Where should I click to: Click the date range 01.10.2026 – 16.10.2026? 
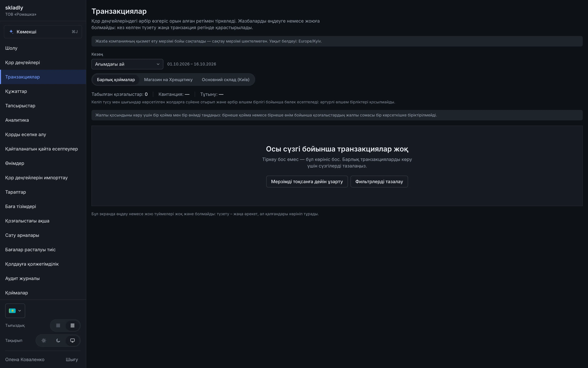(191, 64)
